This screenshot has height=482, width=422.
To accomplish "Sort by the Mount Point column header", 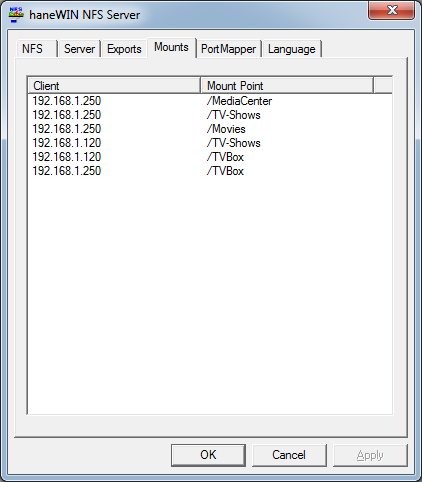I will point(287,85).
